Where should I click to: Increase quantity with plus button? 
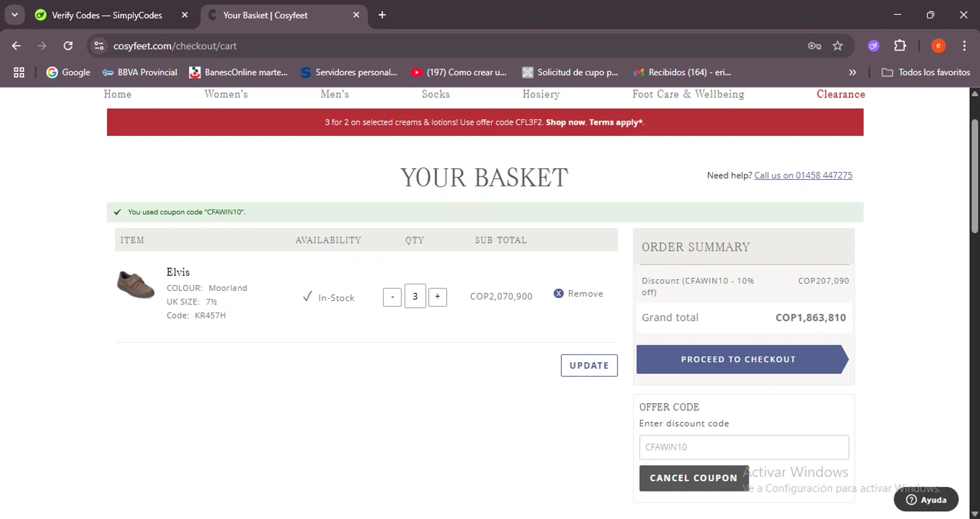point(437,297)
